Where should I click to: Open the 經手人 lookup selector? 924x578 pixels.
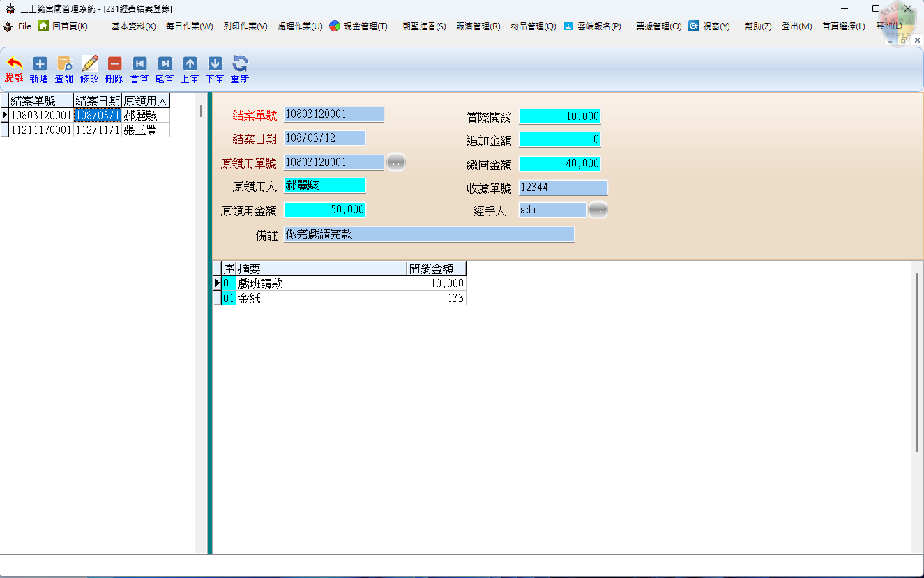598,209
